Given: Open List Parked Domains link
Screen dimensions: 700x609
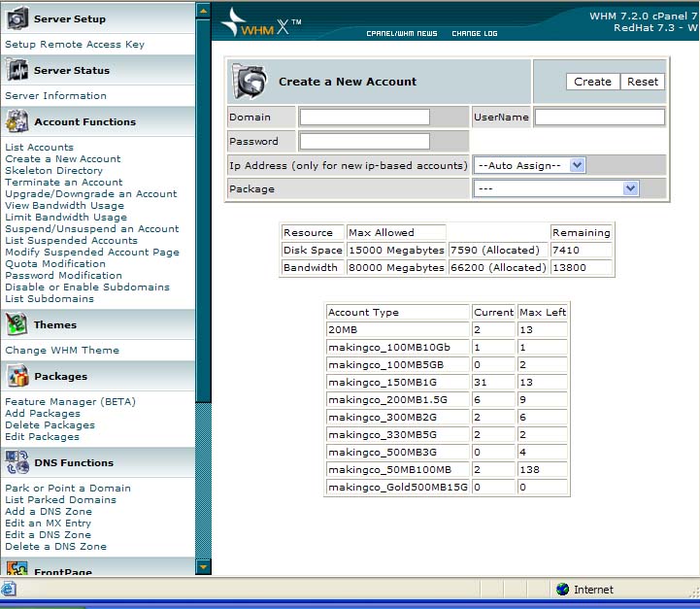Looking at the screenshot, I should tap(61, 499).
